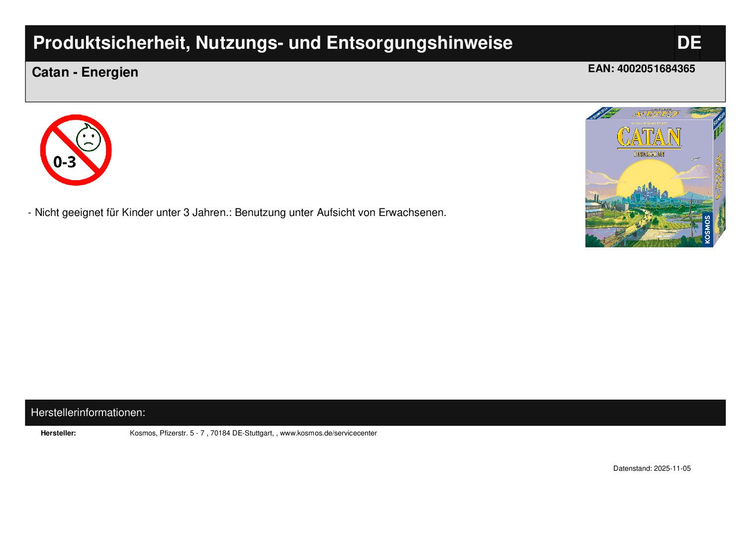Image resolution: width=756 pixels, height=535 pixels.
Task: Click the Herstellerinformationen section header
Action: click(88, 413)
